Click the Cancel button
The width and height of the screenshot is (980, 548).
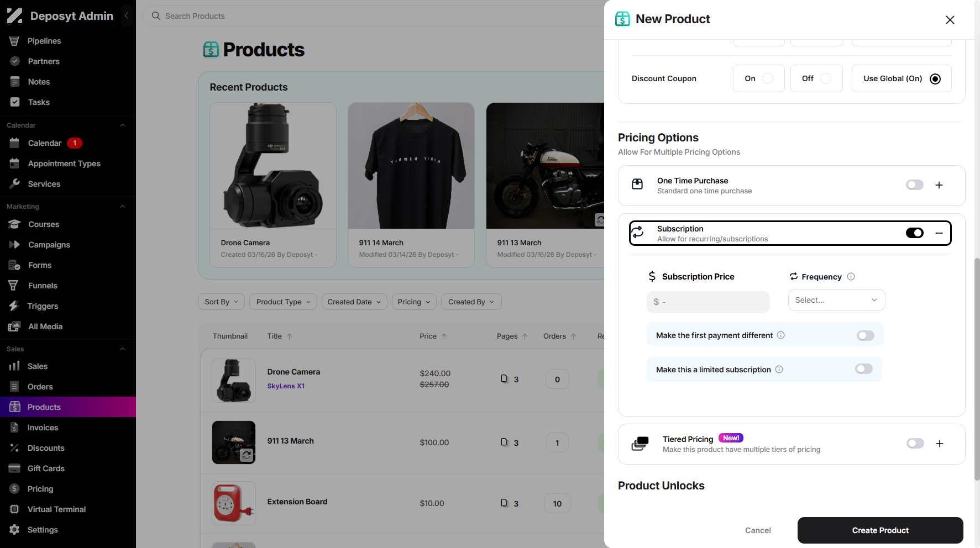(758, 530)
